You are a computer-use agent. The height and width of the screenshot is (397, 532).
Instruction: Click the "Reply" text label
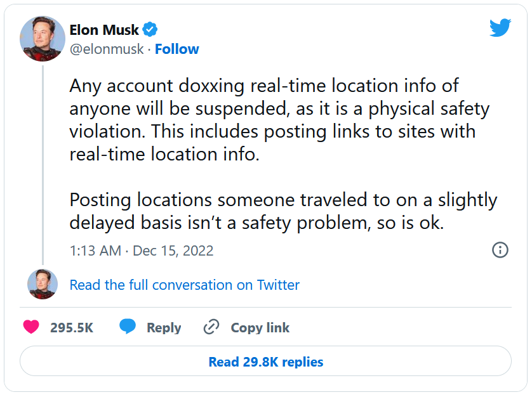pos(164,328)
